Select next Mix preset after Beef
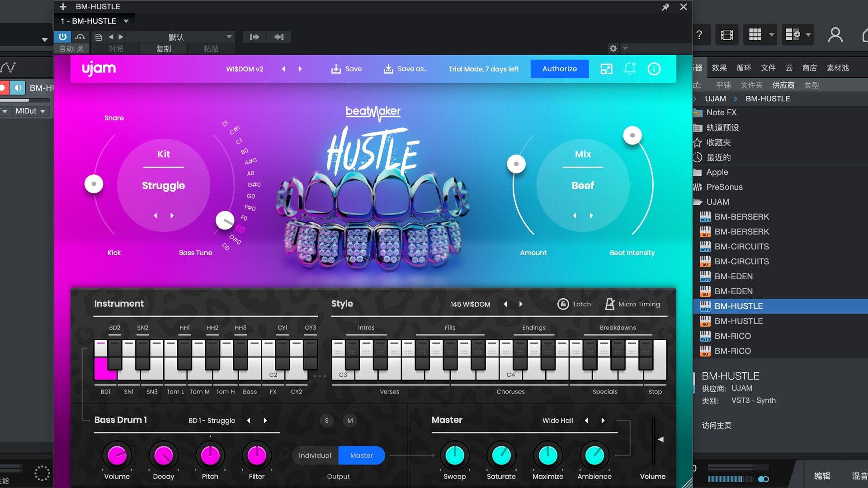The width and height of the screenshot is (868, 488). (591, 216)
